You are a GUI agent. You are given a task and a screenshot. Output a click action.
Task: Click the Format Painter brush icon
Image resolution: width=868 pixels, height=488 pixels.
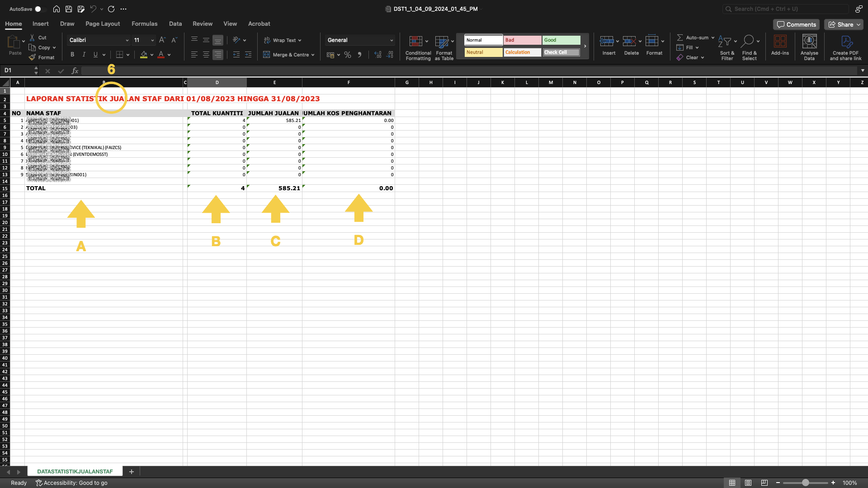pos(32,57)
